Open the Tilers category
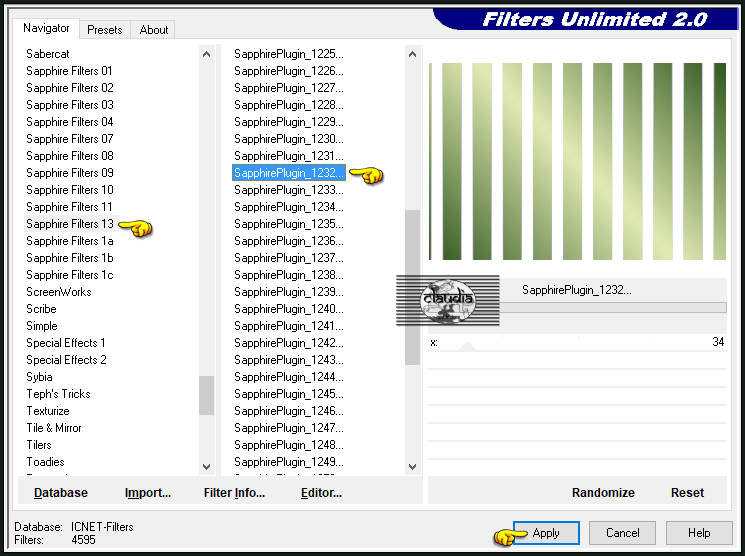The image size is (745, 556). coord(38,445)
